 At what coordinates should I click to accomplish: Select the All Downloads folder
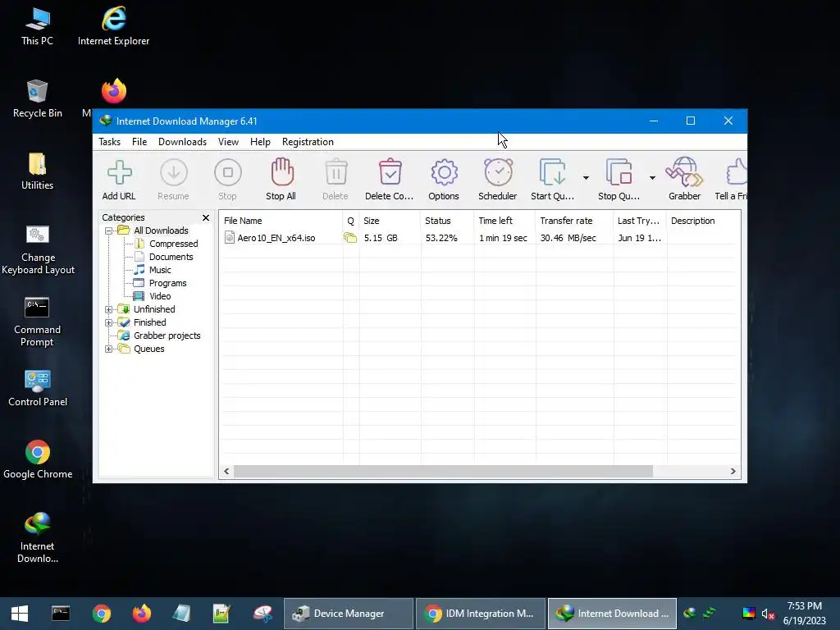click(x=161, y=231)
